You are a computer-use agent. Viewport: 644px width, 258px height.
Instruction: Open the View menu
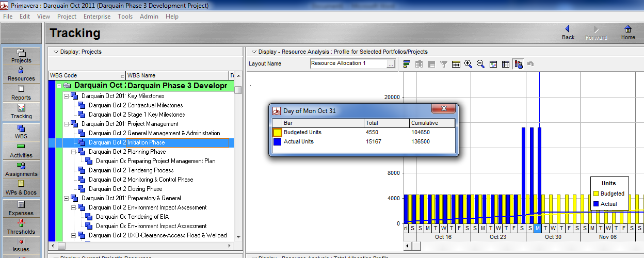pyautogui.click(x=44, y=17)
